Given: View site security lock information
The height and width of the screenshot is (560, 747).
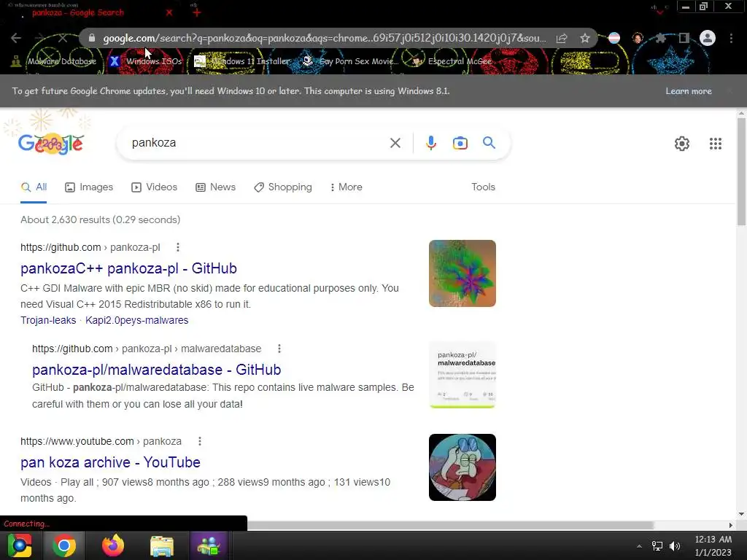Looking at the screenshot, I should [92, 38].
